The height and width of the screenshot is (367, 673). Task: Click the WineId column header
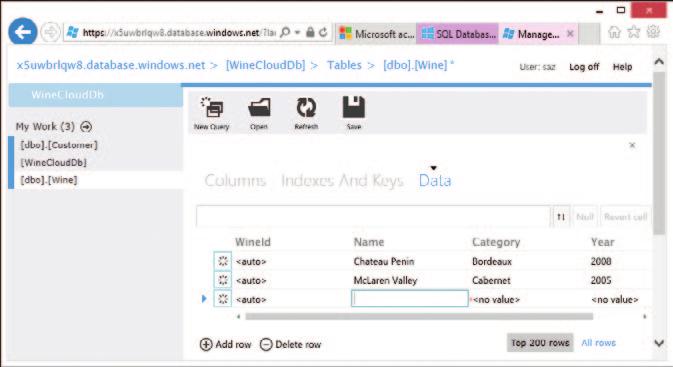coord(253,242)
